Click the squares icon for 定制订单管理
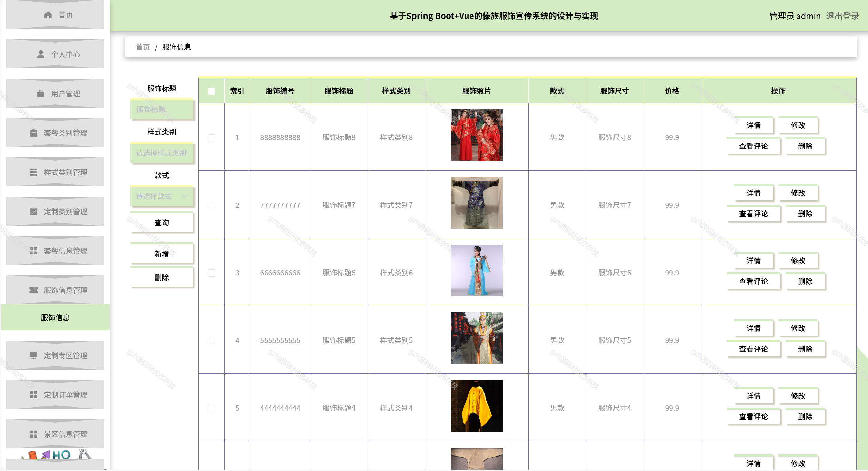 tap(33, 395)
